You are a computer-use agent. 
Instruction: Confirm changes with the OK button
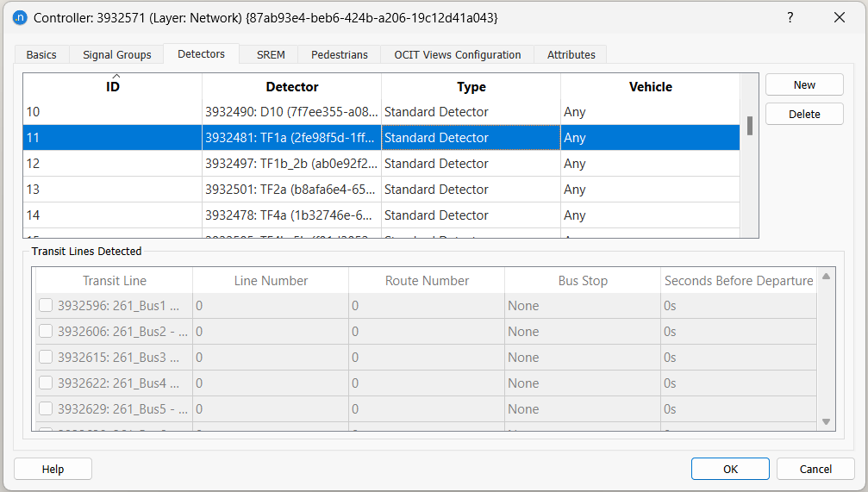(730, 469)
